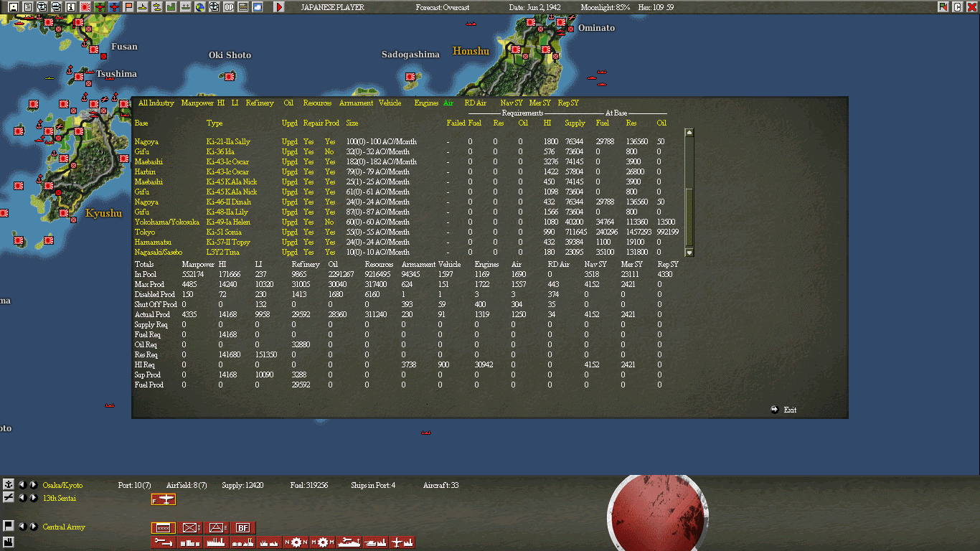Click the 13th Sentai unit name
This screenshot has width=980, height=551.
coord(59,499)
